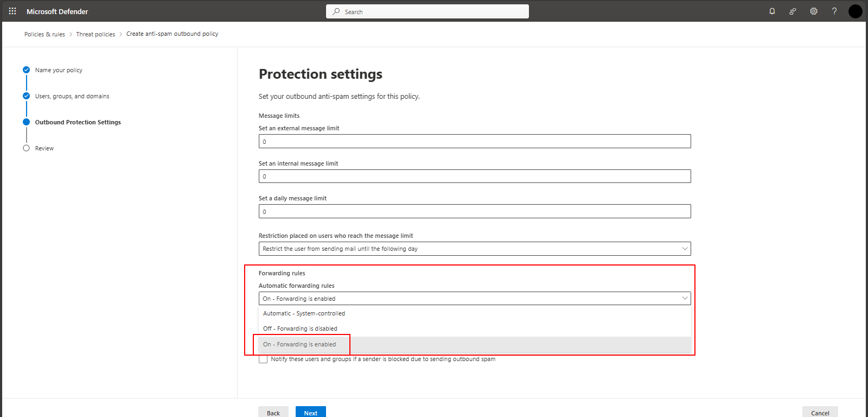Click the community feedback icon in header
The image size is (868, 417).
[x=793, y=11]
